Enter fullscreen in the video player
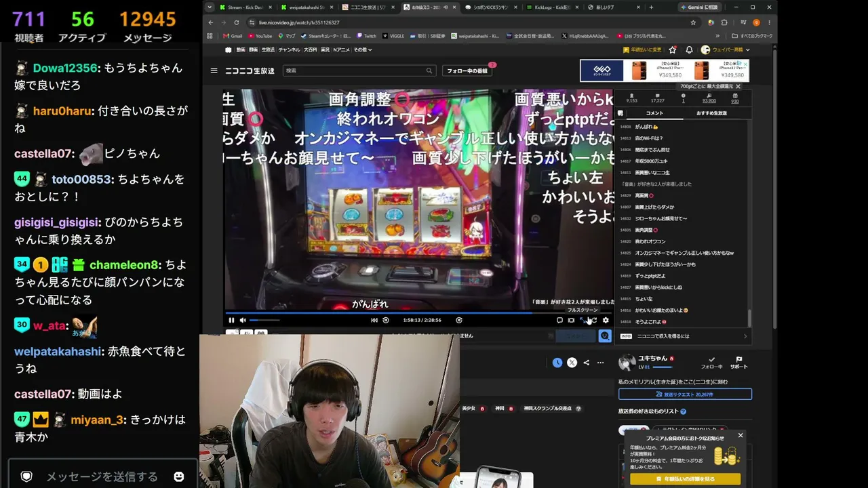The width and height of the screenshot is (868, 488). pyautogui.click(x=583, y=320)
